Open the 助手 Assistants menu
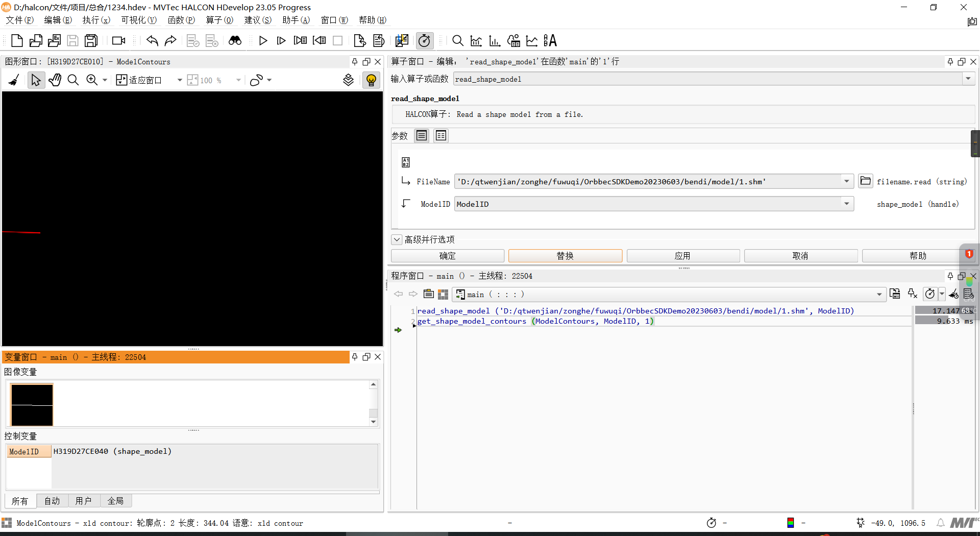 tap(296, 20)
